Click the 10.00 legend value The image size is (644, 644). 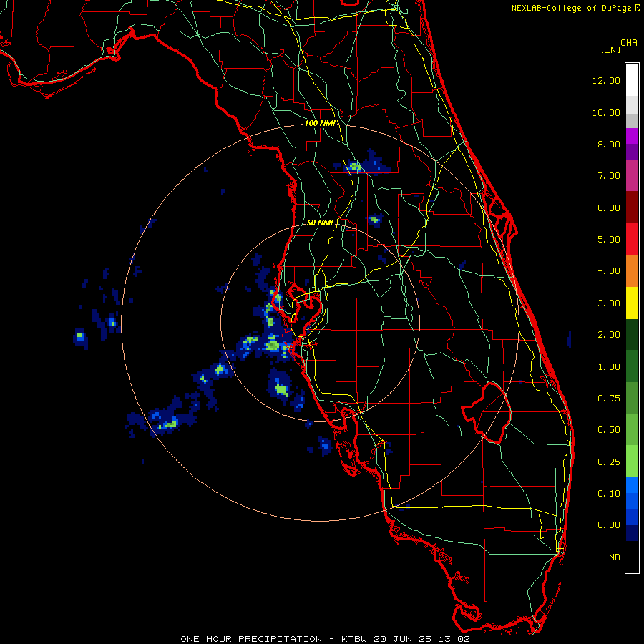[x=606, y=112]
